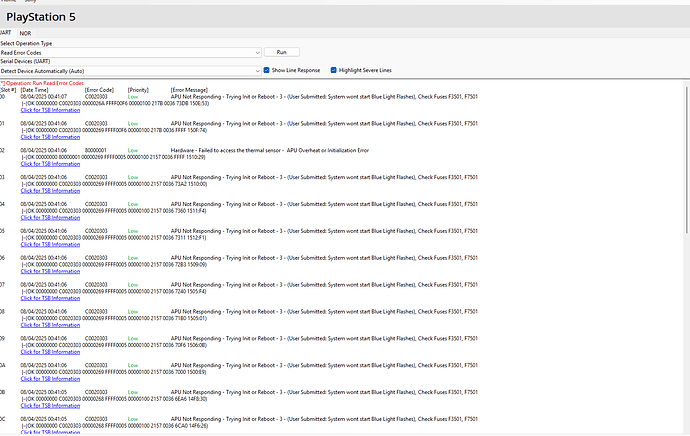Open TSB Information link under error 80000001
Viewport: 690px width, 436px height.
(x=50, y=164)
